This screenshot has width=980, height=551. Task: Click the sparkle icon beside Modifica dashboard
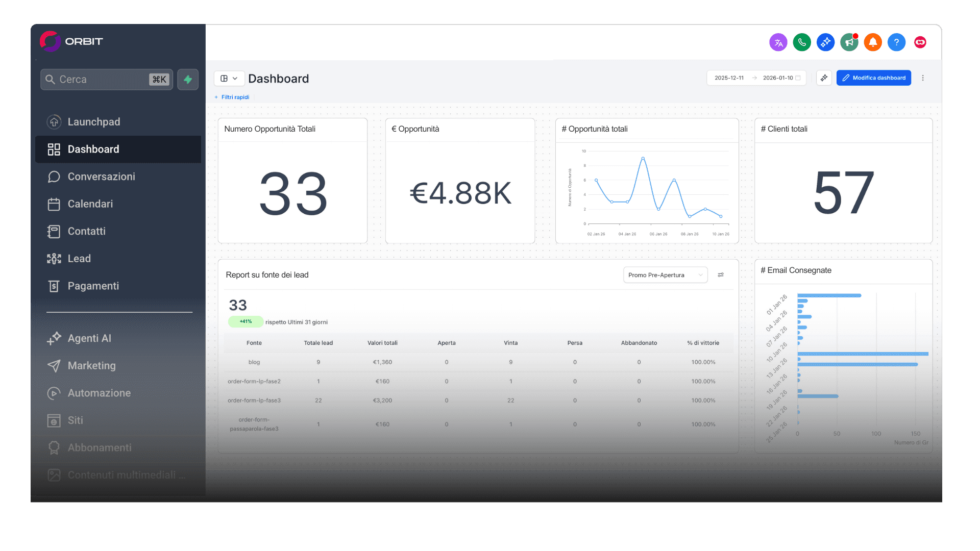click(x=824, y=78)
